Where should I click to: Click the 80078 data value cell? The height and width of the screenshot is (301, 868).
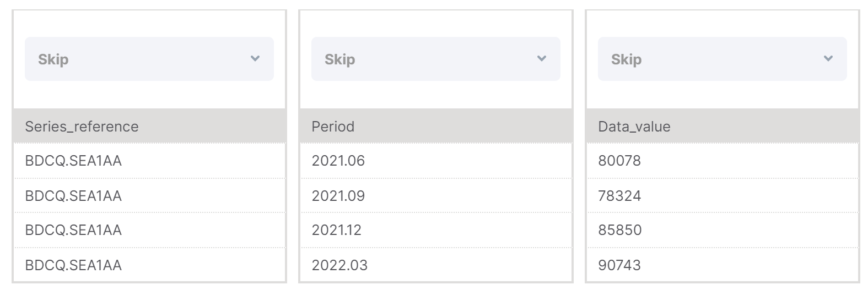tap(723, 161)
